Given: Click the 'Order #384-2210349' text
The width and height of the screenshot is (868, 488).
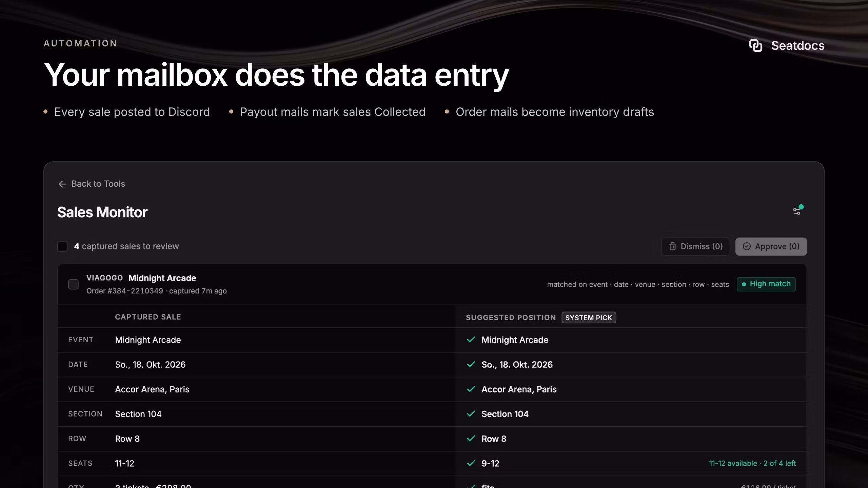Looking at the screenshot, I should pos(124,291).
